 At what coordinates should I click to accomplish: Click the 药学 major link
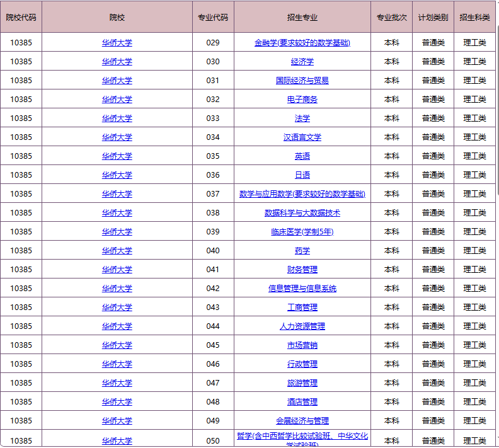pos(302,251)
